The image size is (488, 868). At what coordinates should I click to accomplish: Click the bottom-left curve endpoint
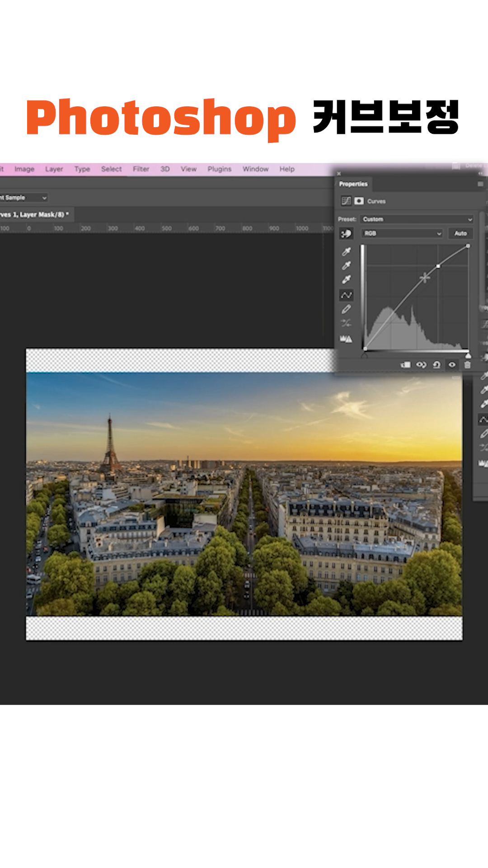pos(365,349)
